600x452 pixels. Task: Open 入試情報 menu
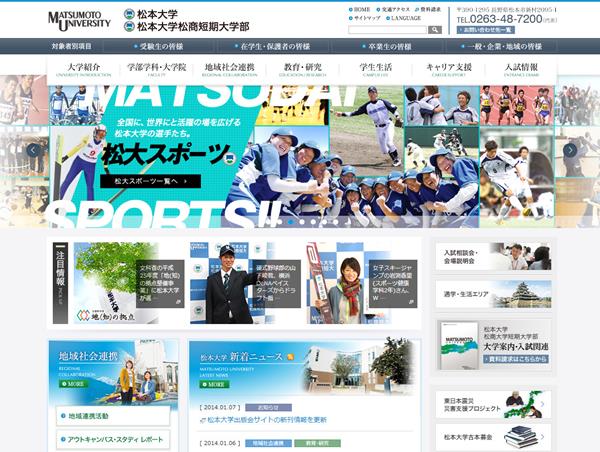click(x=521, y=69)
